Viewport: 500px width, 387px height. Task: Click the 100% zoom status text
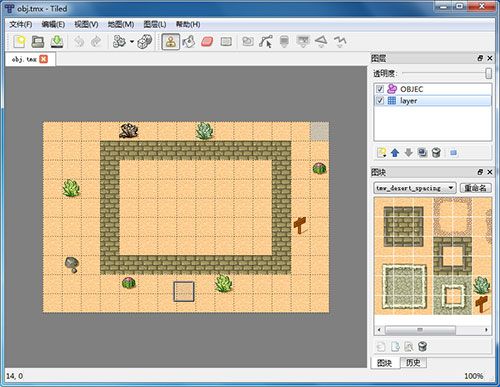(474, 376)
